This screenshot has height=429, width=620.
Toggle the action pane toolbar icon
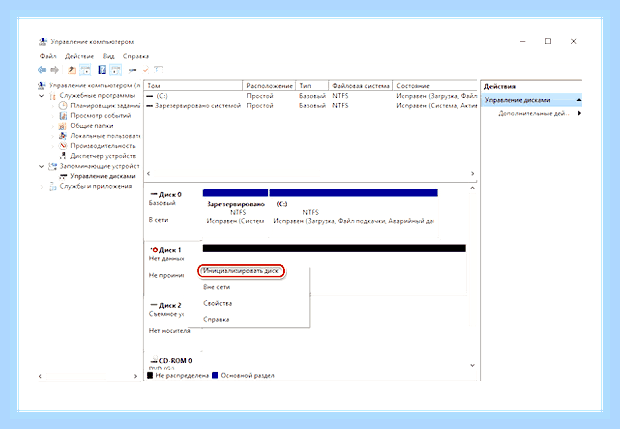[x=115, y=70]
